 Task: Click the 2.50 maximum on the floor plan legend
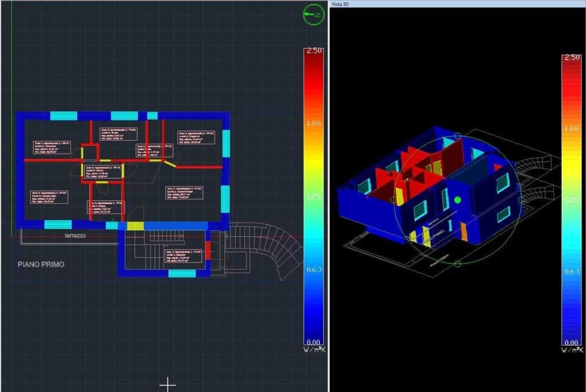point(314,51)
